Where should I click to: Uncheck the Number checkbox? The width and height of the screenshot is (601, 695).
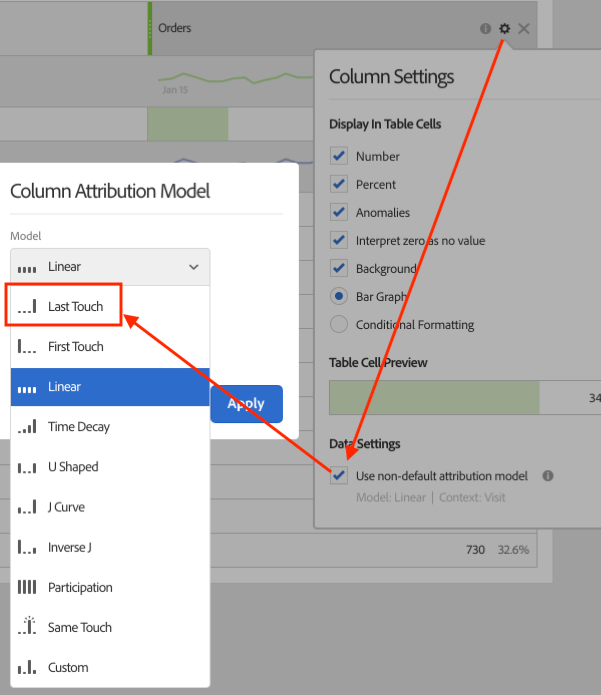(x=339, y=156)
